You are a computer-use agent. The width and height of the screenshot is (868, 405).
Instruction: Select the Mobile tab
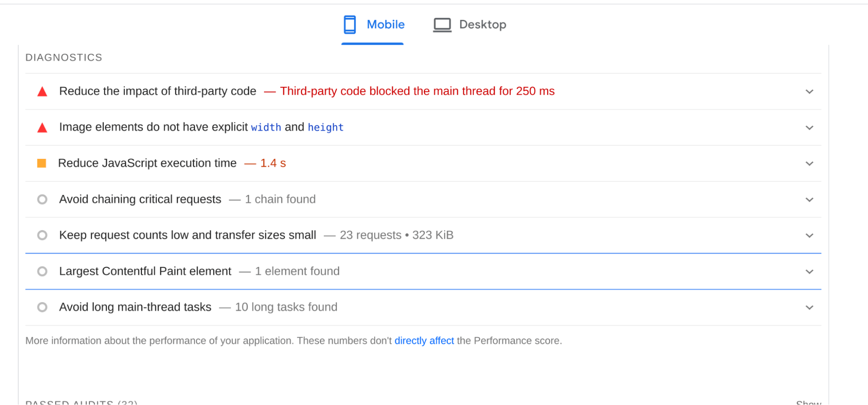tap(385, 24)
